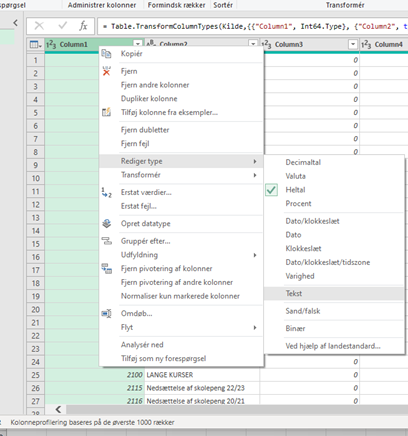This screenshot has height=436, width=408.
Task: Expand the Rediger type submenu arrow
Action: pyautogui.click(x=255, y=161)
